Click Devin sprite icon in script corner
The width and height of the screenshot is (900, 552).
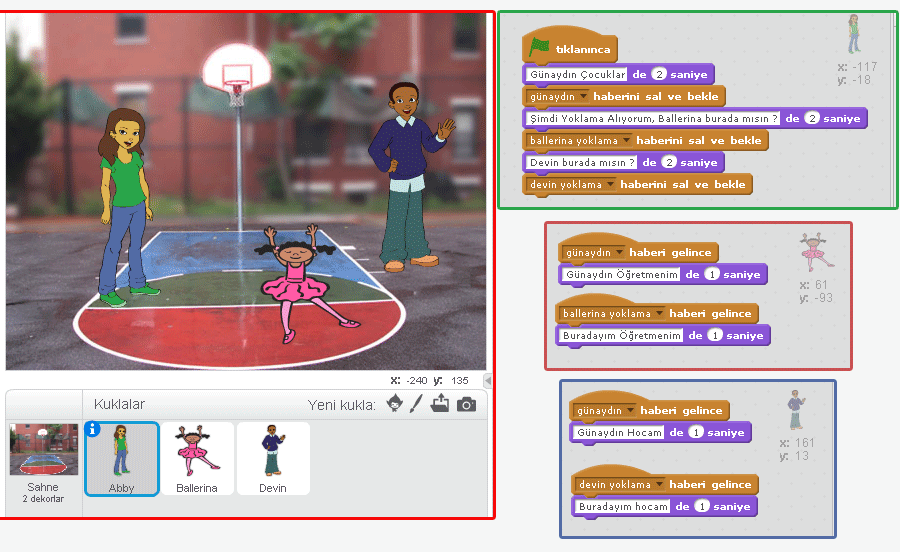click(796, 410)
